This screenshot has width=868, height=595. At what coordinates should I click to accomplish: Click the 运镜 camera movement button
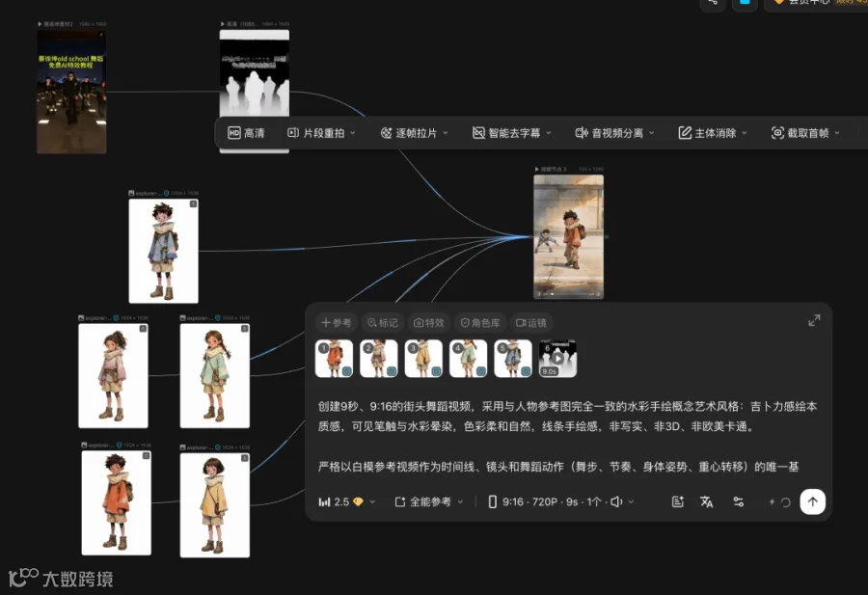[530, 323]
